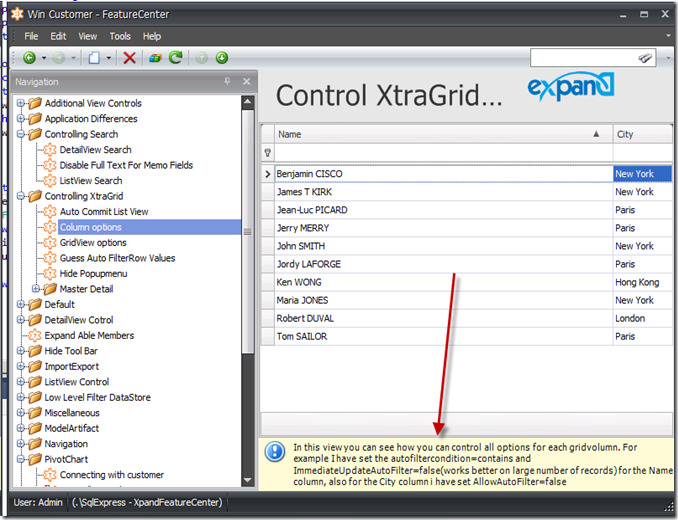This screenshot has height=520, width=678.
Task: Expand the Application Differences node
Action: [x=20, y=118]
